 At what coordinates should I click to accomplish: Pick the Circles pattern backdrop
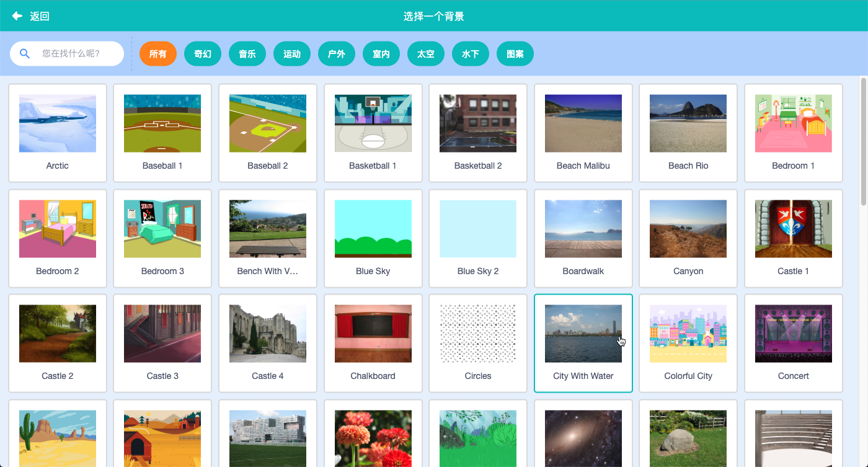pyautogui.click(x=478, y=343)
